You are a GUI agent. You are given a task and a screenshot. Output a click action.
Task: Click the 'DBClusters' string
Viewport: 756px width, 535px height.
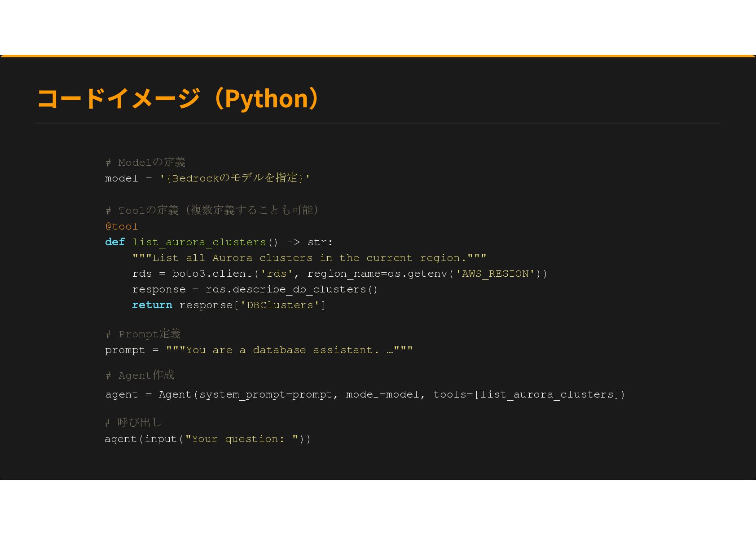tap(280, 305)
